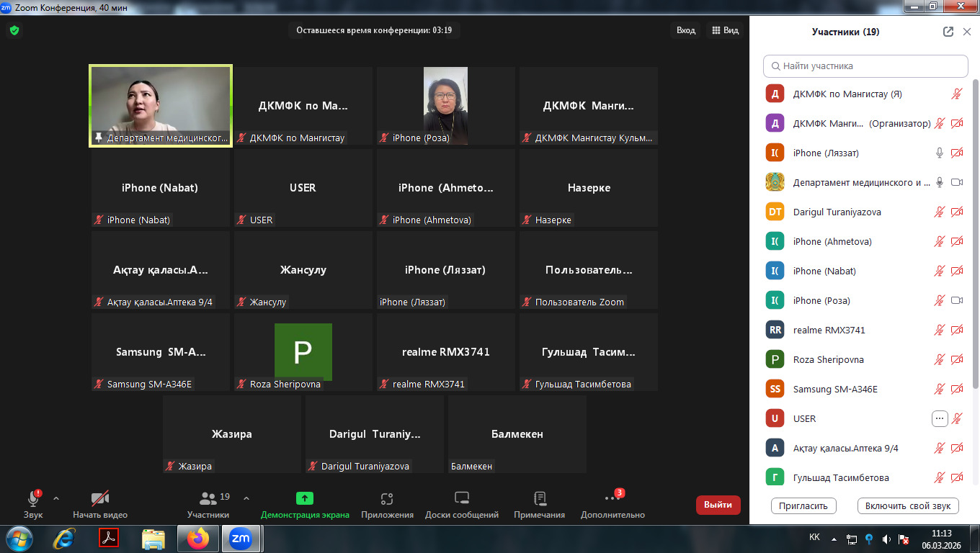This screenshot has height=553, width=980.
Task: Pop out the participants panel
Action: pyautogui.click(x=948, y=32)
